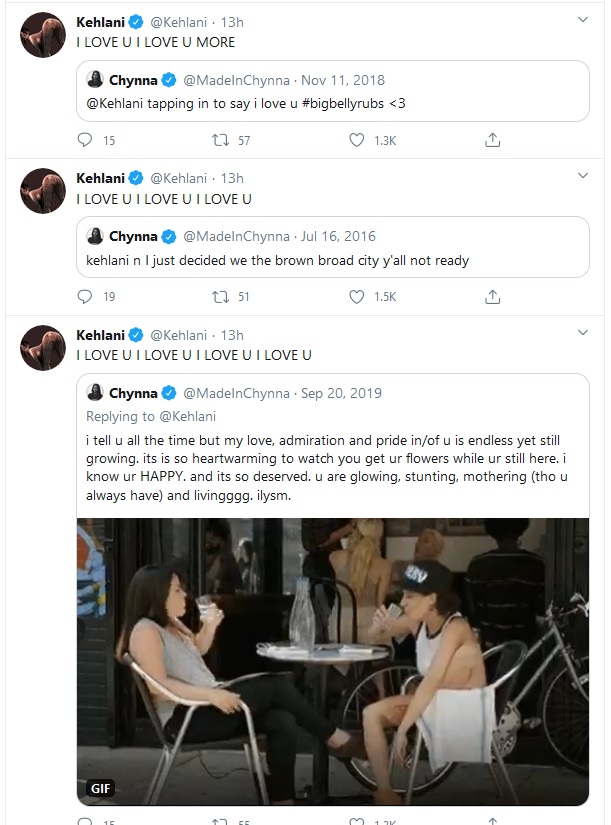The image size is (611, 825).
Task: Like the tweet with 1.5K likes
Action: (356, 296)
